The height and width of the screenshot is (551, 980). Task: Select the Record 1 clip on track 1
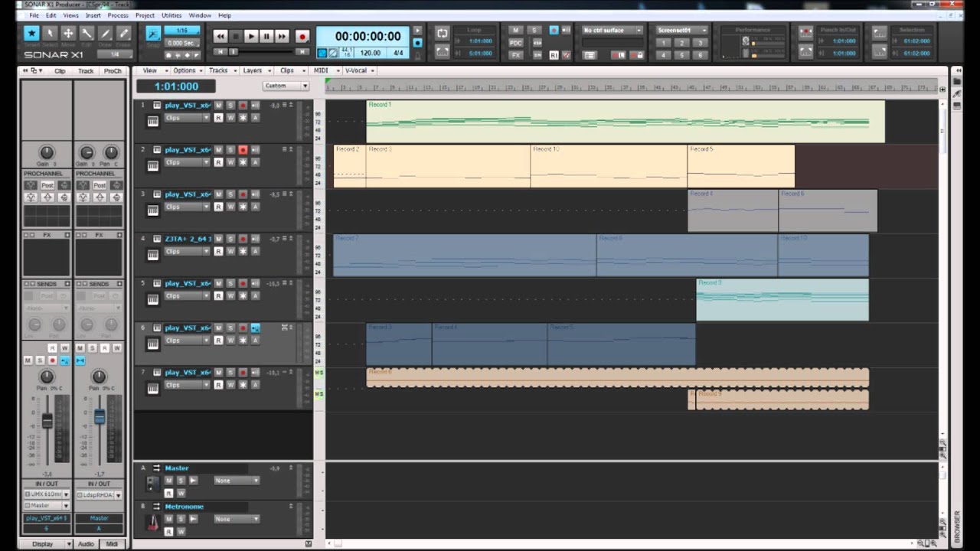pyautogui.click(x=625, y=121)
